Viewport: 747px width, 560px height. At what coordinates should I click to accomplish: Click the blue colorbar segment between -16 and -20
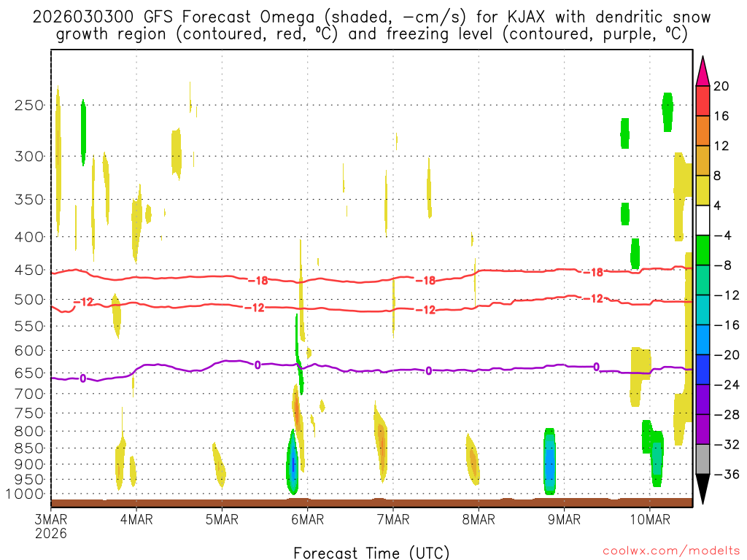pos(703,340)
